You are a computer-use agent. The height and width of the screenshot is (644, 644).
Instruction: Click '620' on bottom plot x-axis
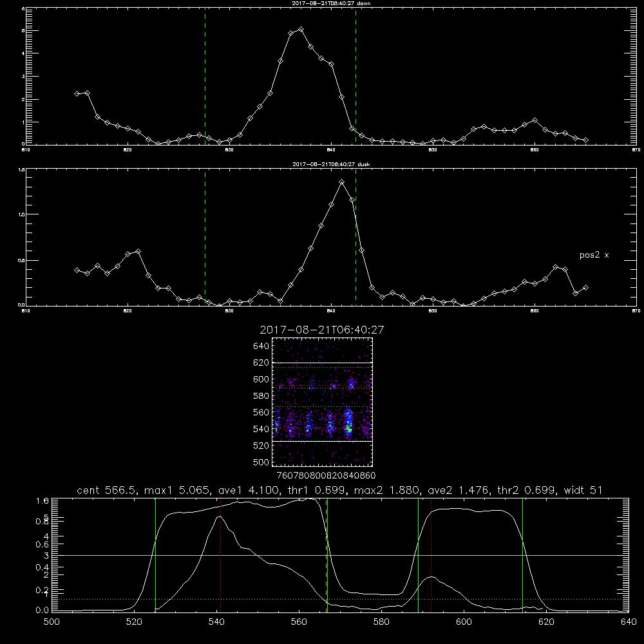(546, 622)
